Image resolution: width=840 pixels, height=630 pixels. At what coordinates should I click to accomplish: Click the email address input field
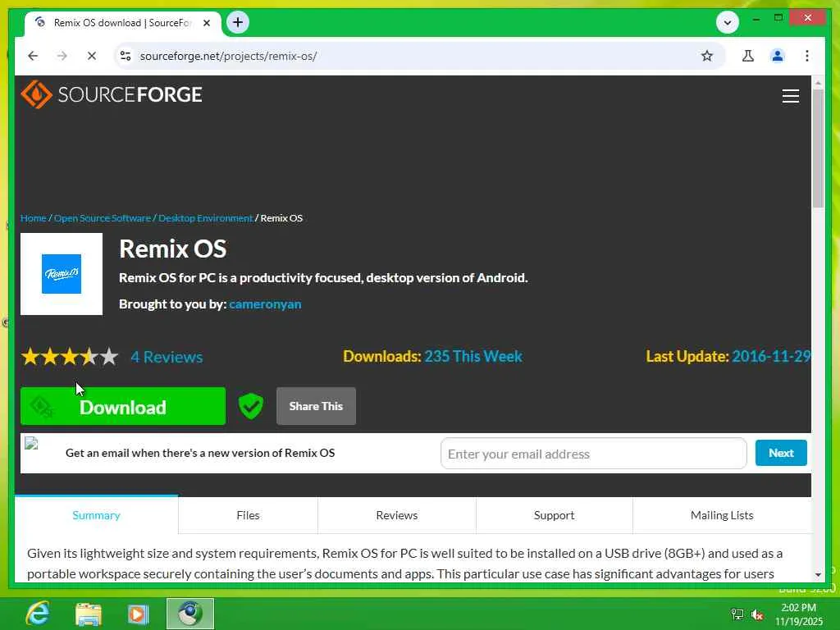coord(594,453)
